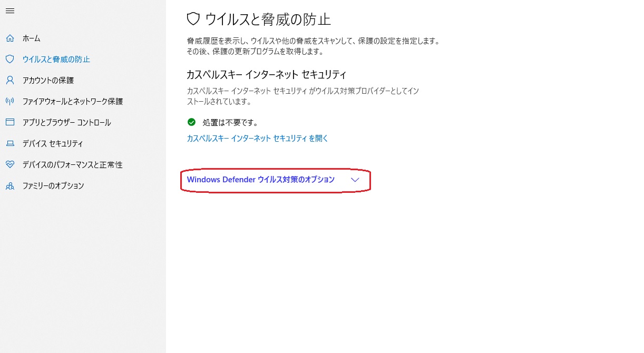The image size is (644, 353).
Task: Click the app and browser control window icon
Action: 9,122
